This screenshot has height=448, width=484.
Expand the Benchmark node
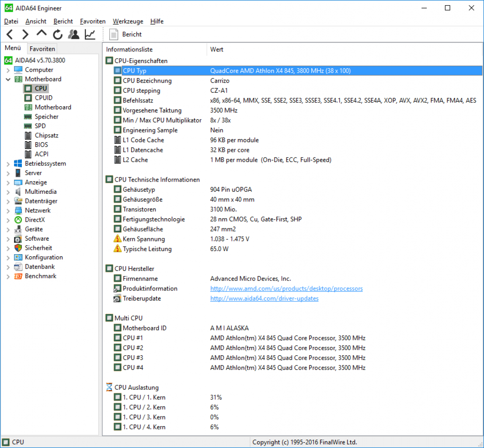coord(8,276)
